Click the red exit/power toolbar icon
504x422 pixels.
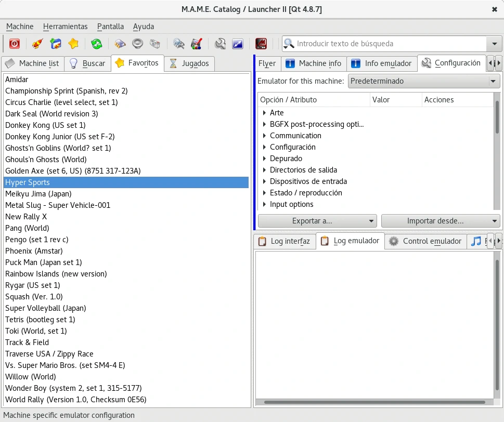click(x=15, y=44)
